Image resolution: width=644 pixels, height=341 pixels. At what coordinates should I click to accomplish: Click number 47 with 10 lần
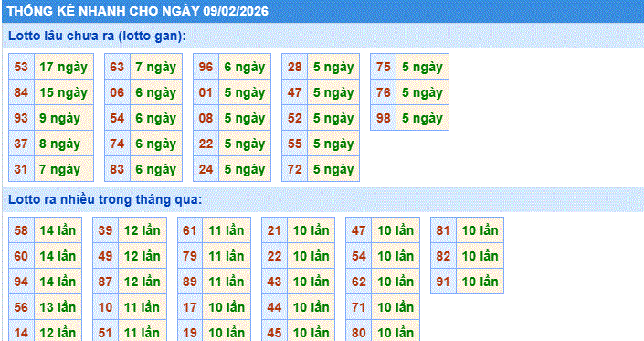point(359,230)
